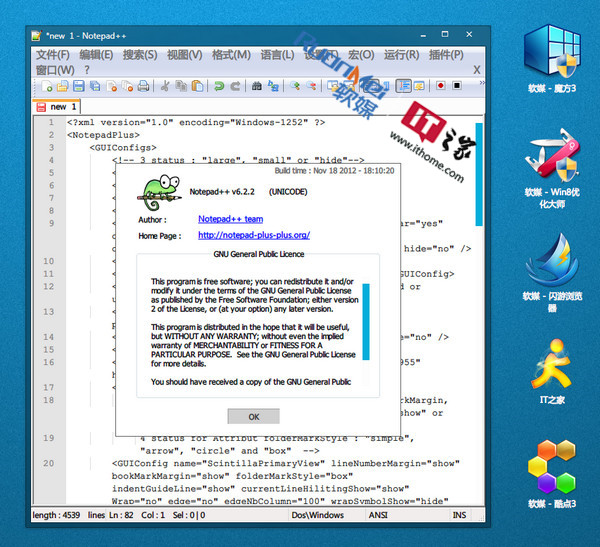Click the chameleon logo in About dialog

[159, 193]
